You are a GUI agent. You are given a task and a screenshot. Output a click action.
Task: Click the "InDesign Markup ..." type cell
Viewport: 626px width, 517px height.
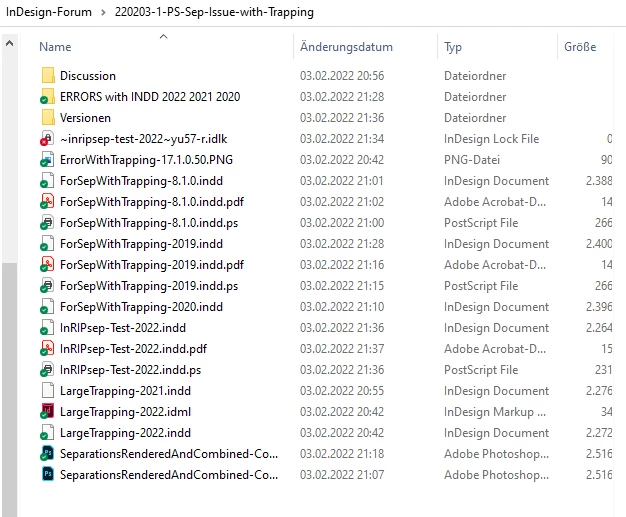coord(495,412)
